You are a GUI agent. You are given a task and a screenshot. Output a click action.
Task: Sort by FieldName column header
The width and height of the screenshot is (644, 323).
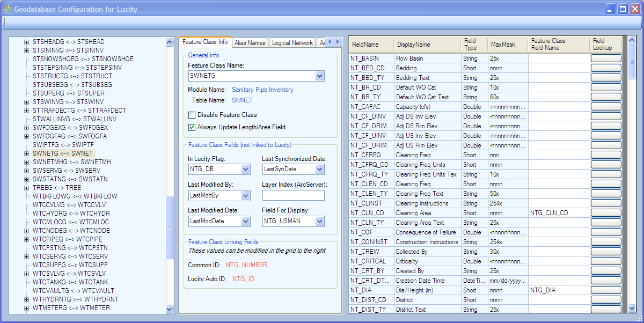(x=371, y=45)
